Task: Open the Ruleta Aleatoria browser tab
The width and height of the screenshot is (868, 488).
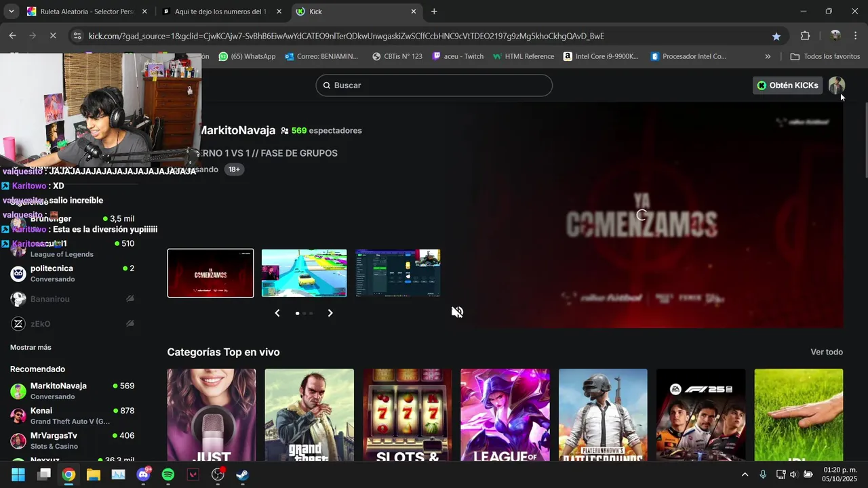Action: click(85, 12)
